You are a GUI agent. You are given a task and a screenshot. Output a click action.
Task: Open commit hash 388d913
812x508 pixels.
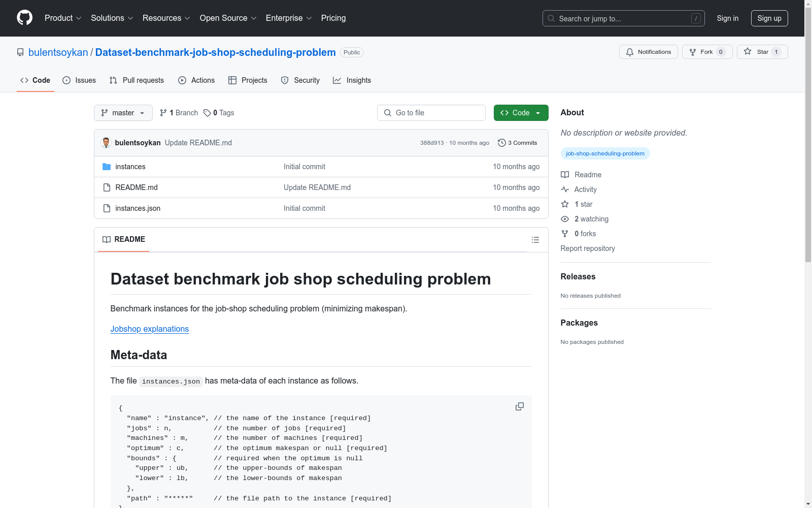[431, 143]
